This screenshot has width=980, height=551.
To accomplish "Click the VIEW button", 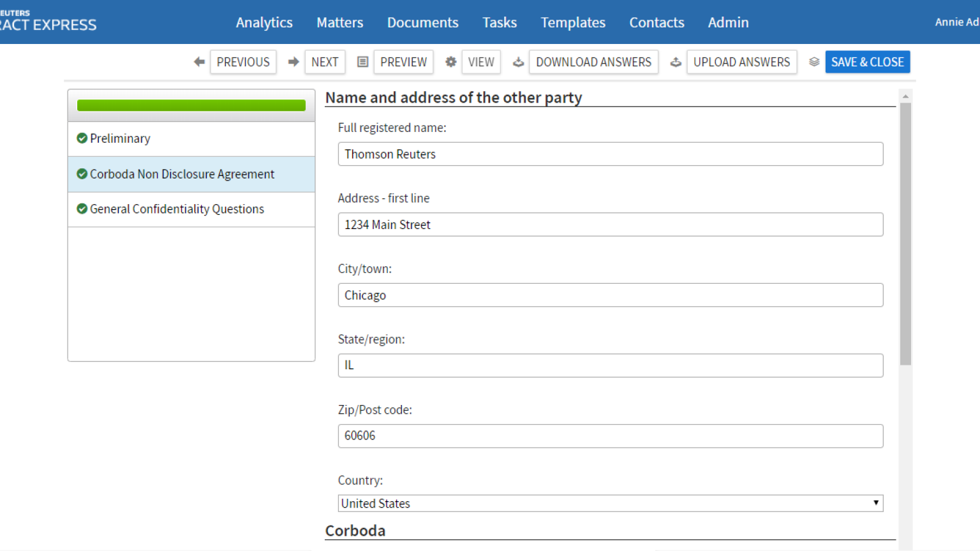I will 481,62.
